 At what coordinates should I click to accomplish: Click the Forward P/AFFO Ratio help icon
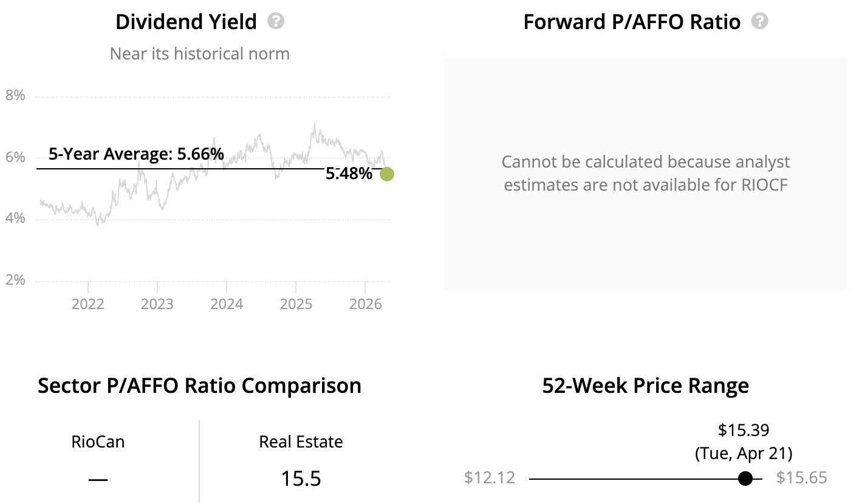pos(759,22)
